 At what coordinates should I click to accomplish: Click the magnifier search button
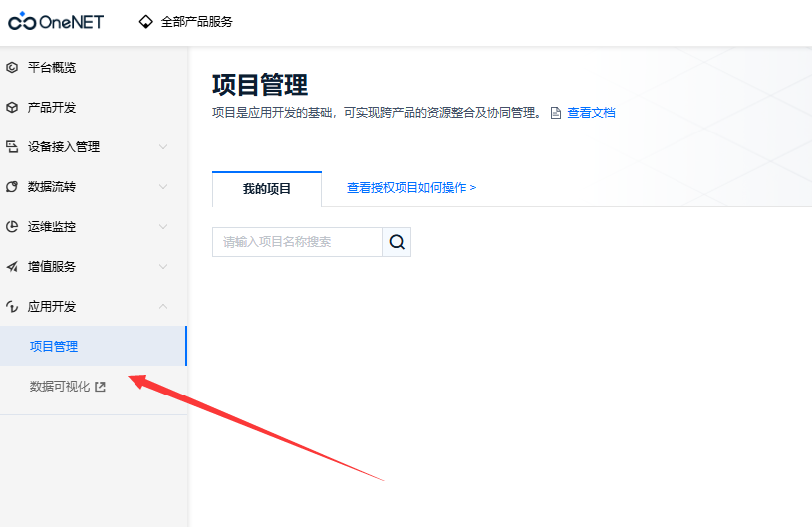[x=397, y=242]
